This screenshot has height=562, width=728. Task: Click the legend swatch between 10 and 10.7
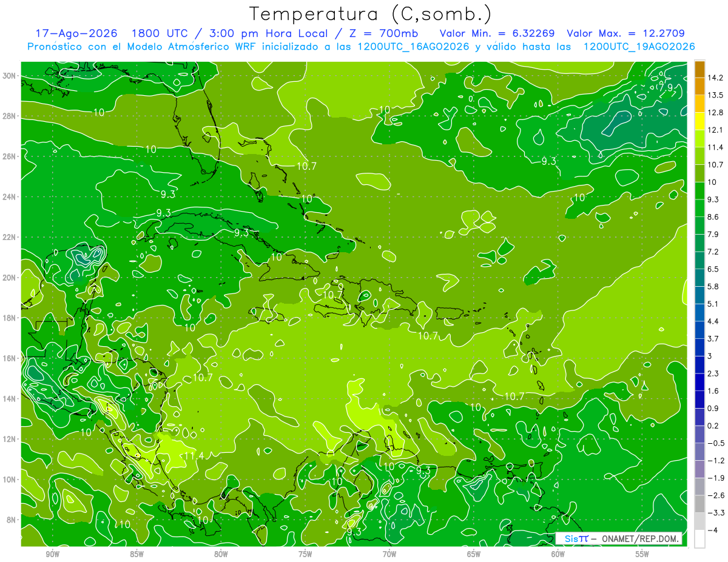[699, 173]
